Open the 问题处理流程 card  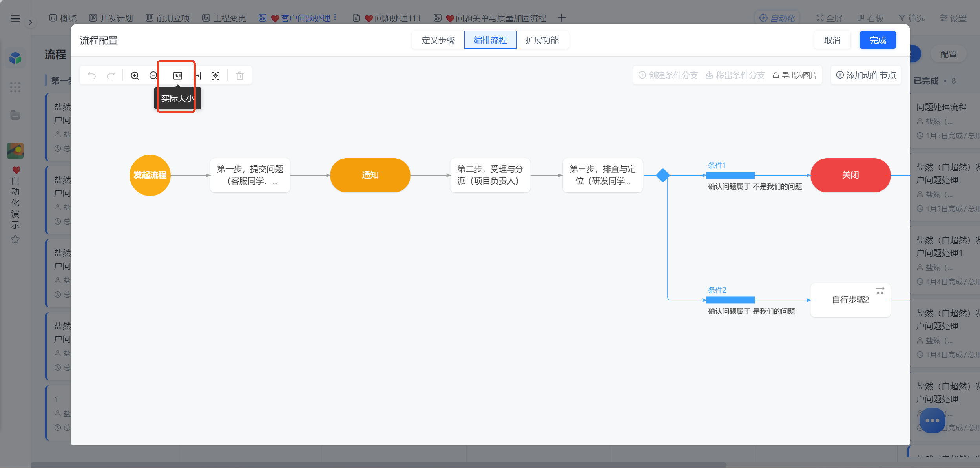[x=945, y=120]
